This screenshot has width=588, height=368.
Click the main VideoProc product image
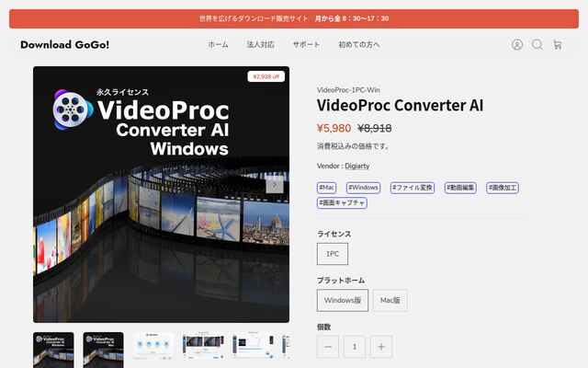point(161,194)
